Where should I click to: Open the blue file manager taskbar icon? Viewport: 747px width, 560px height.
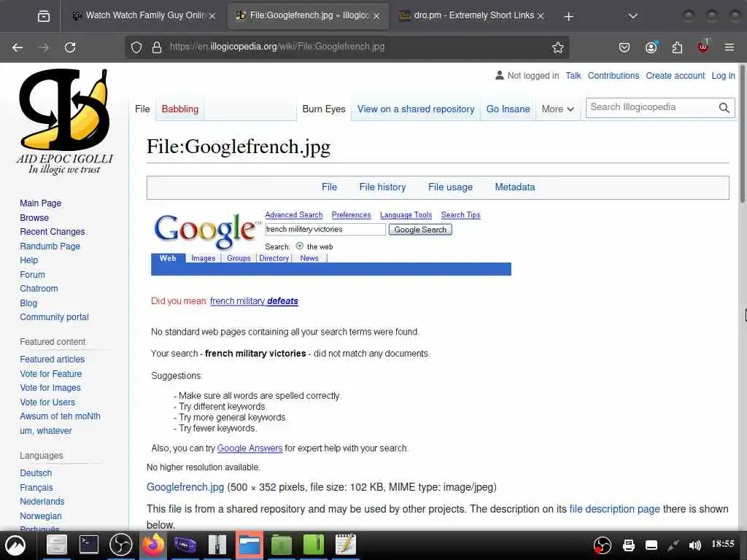point(249,545)
